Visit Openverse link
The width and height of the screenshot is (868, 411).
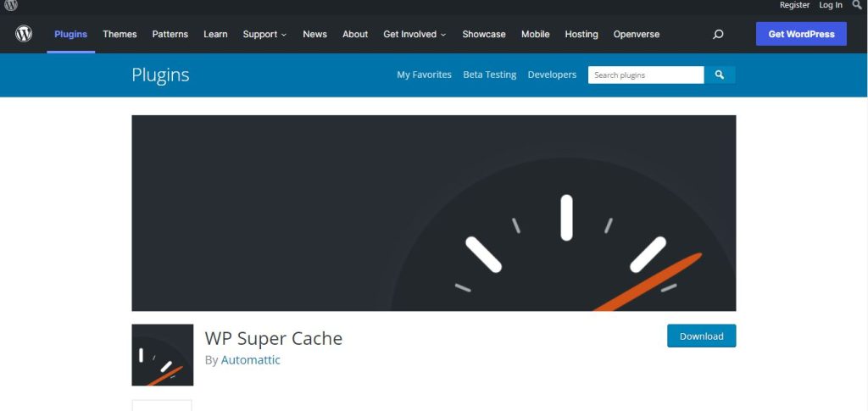636,34
